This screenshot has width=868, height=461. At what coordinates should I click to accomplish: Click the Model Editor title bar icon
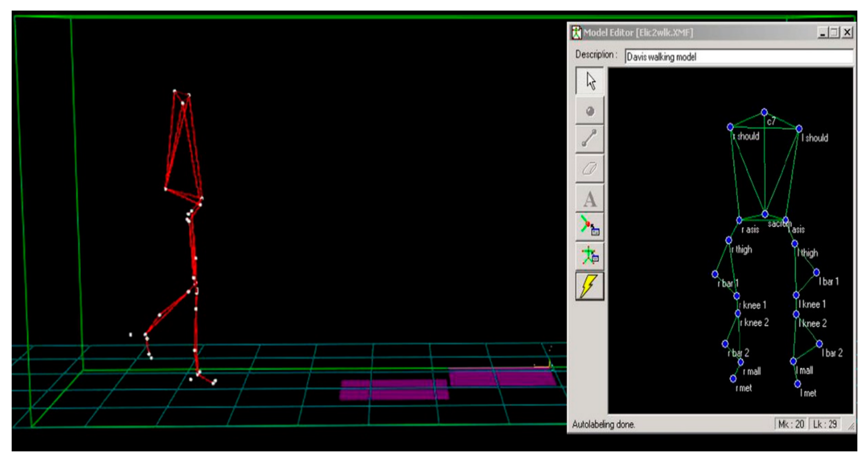(x=576, y=33)
